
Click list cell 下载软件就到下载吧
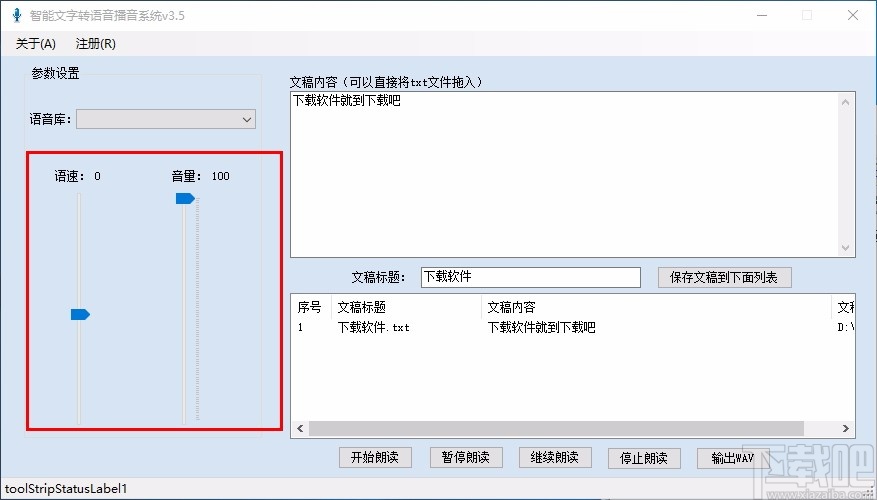pos(541,327)
